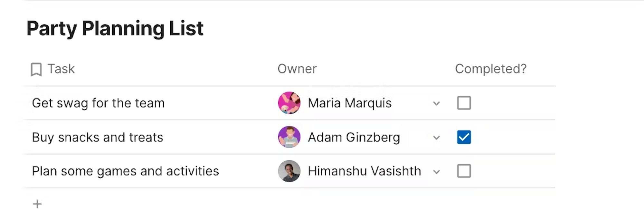Click the Adam Ginzberg owner name
644x221 pixels.
coord(354,138)
